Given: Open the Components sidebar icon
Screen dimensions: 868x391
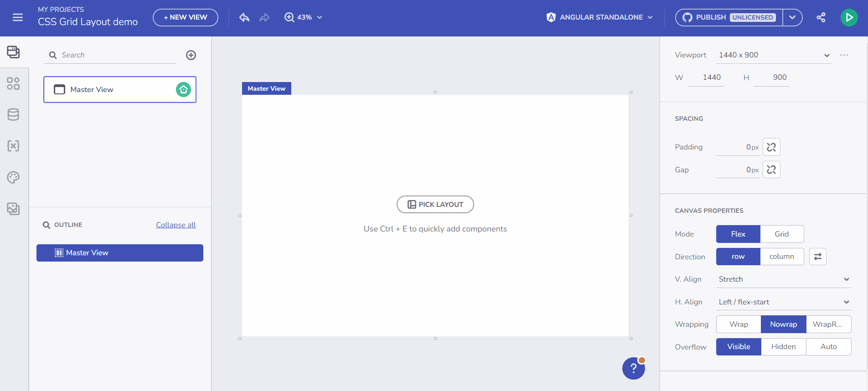Looking at the screenshot, I should point(14,83).
